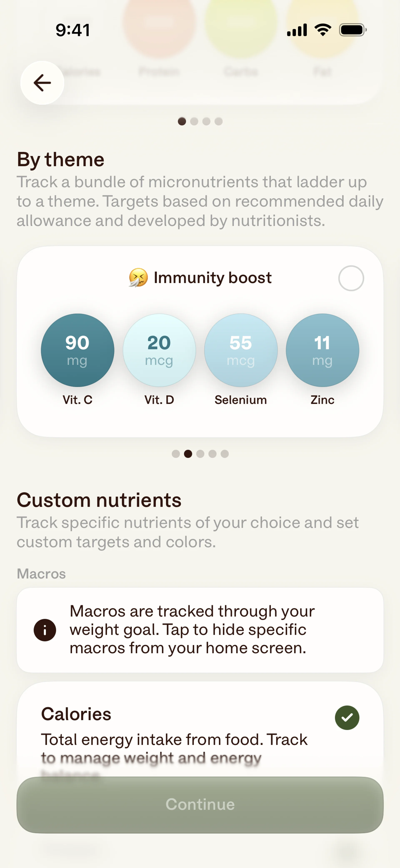The image size is (400, 868).
Task: Tap the back arrow button
Action: [x=42, y=83]
